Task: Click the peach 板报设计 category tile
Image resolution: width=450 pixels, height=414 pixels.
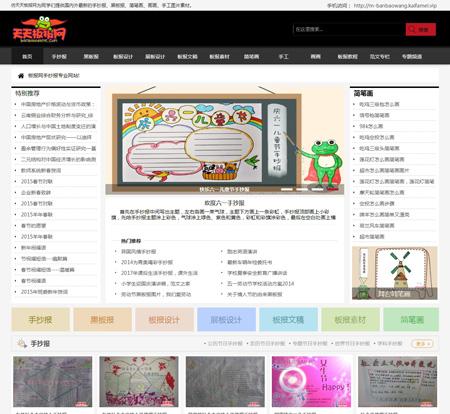Action: point(164,320)
